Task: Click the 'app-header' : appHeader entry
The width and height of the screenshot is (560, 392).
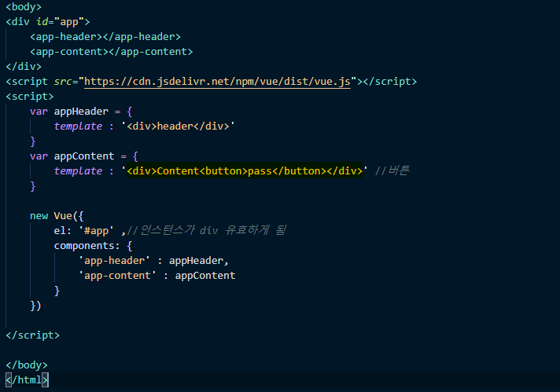Action: pos(153,261)
